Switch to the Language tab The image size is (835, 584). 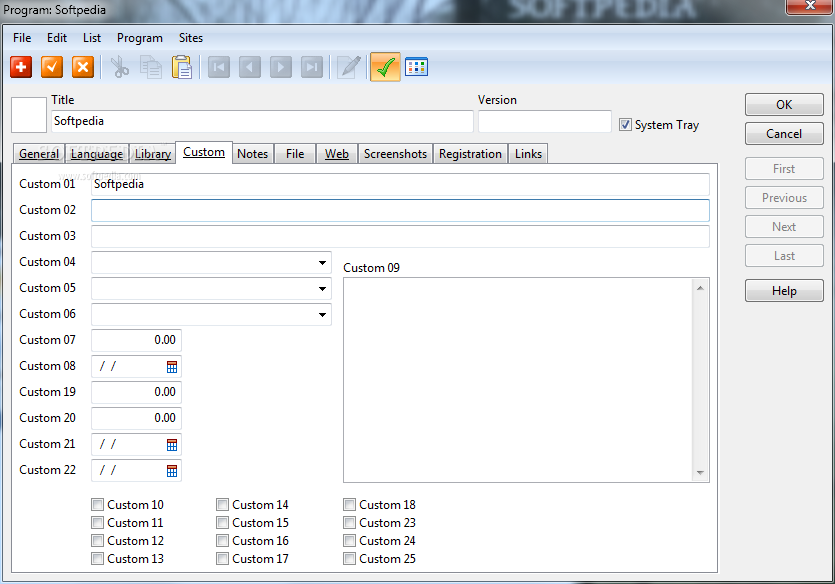[97, 154]
